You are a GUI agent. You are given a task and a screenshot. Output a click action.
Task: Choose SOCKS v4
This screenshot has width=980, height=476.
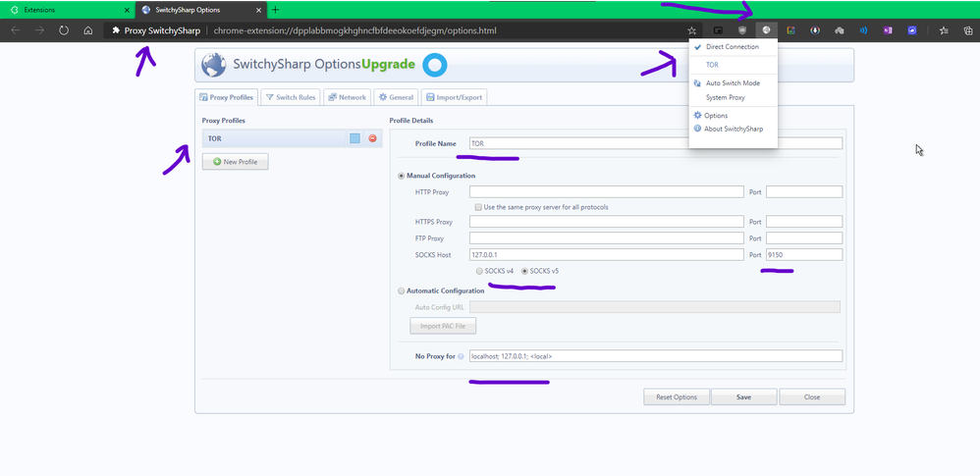(479, 271)
